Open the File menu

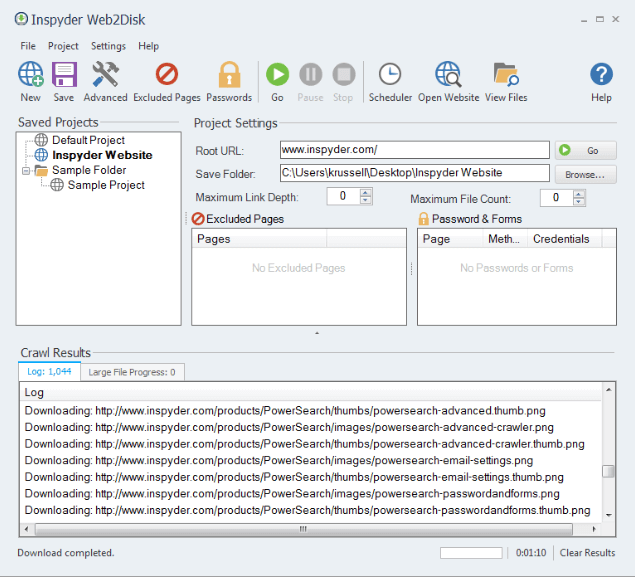click(x=28, y=46)
